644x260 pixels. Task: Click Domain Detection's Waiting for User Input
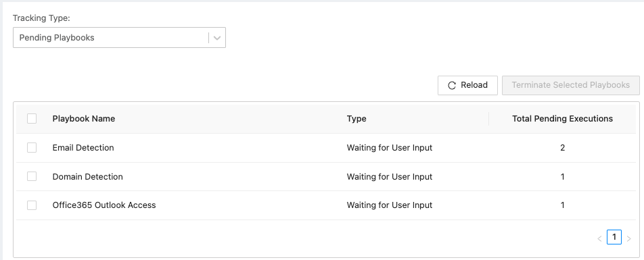click(x=390, y=177)
